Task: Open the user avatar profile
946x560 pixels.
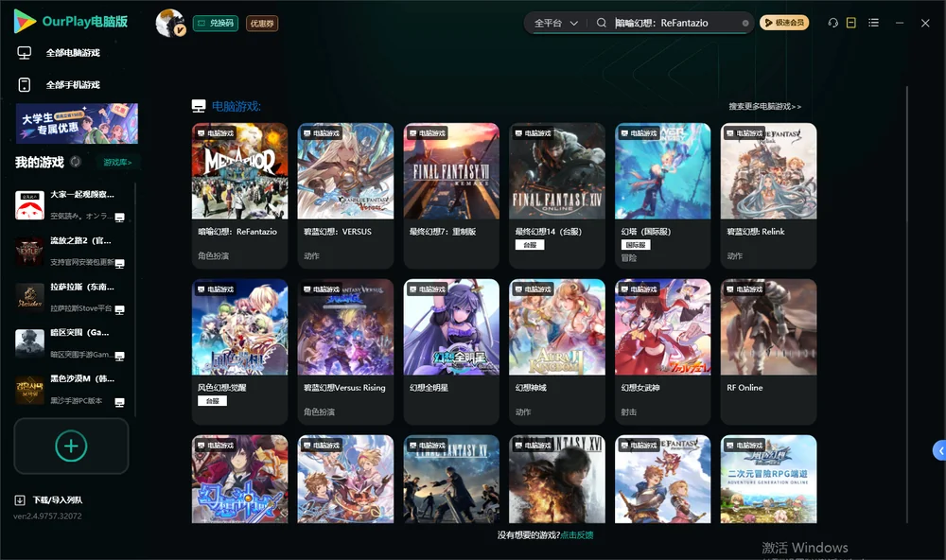Action: point(169,23)
